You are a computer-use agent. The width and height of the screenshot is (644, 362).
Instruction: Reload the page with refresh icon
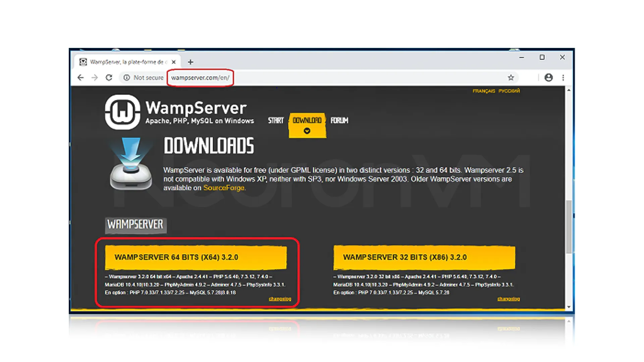click(109, 78)
